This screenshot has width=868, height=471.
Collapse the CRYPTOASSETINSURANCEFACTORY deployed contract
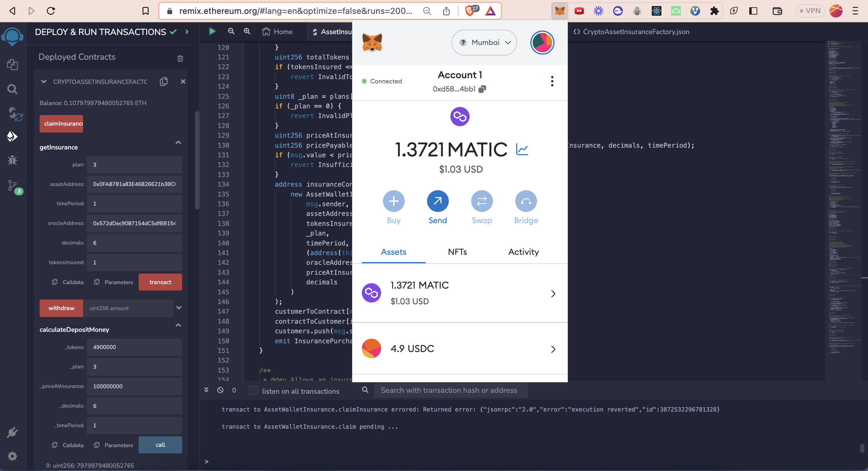pyautogui.click(x=44, y=82)
